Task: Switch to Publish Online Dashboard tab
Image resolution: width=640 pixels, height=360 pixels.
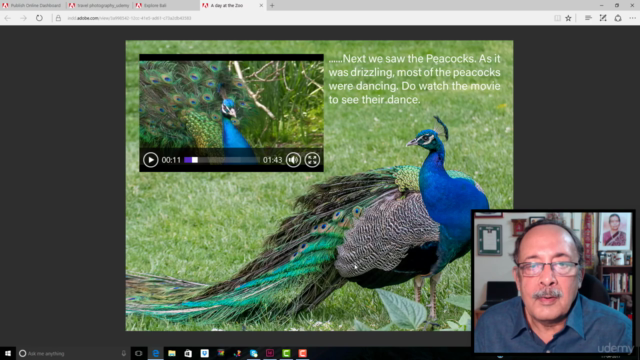Action: pos(32,5)
